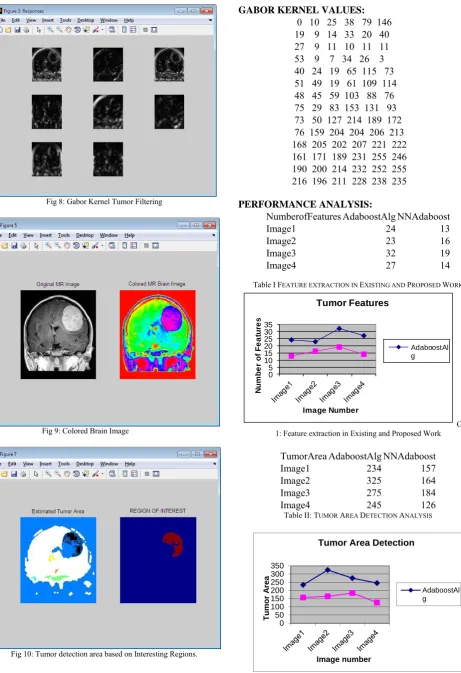The image size is (461, 673).
Task: Click 'Fig 9: Colored Brain Image' caption
Action: point(85,431)
